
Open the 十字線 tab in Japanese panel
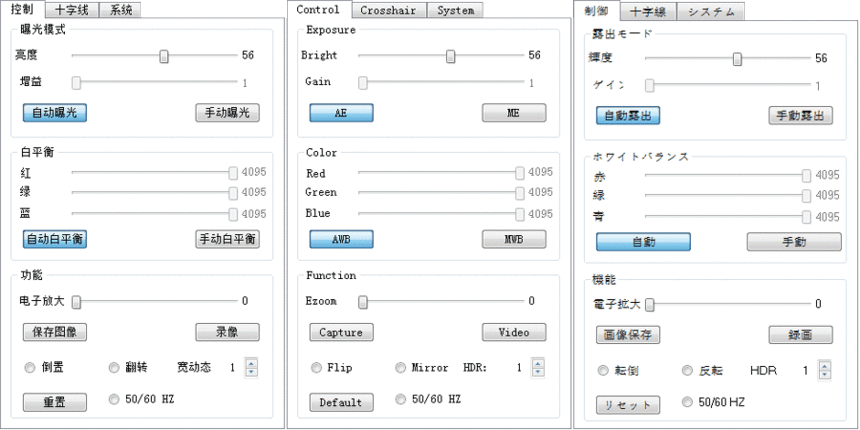click(x=648, y=12)
